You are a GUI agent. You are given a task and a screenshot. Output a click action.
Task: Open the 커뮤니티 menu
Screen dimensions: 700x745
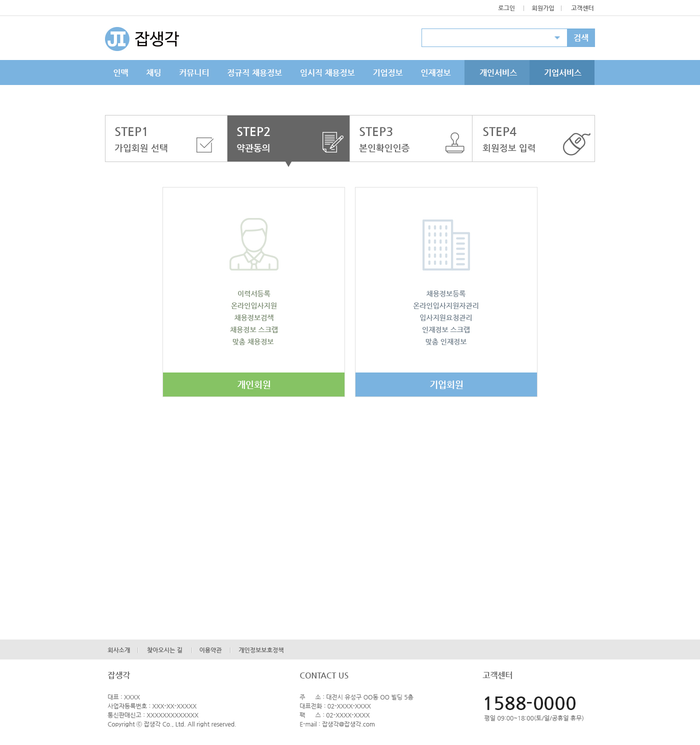(x=194, y=72)
